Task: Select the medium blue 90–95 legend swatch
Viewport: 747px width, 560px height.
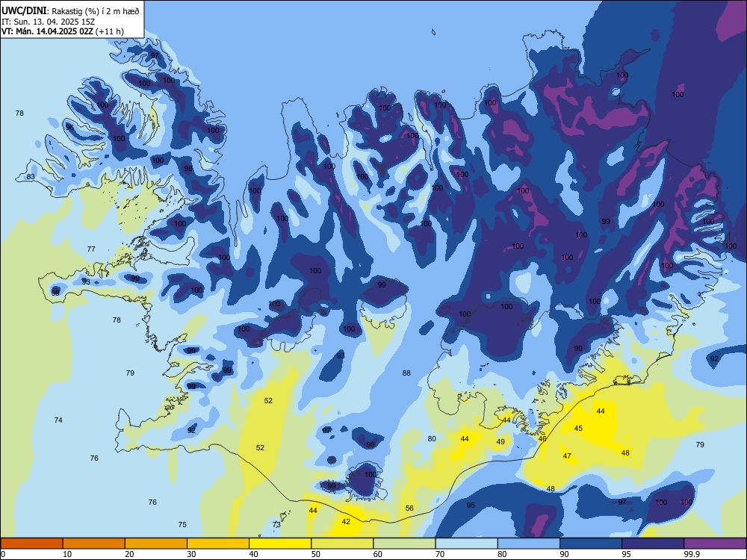Action: point(591,544)
